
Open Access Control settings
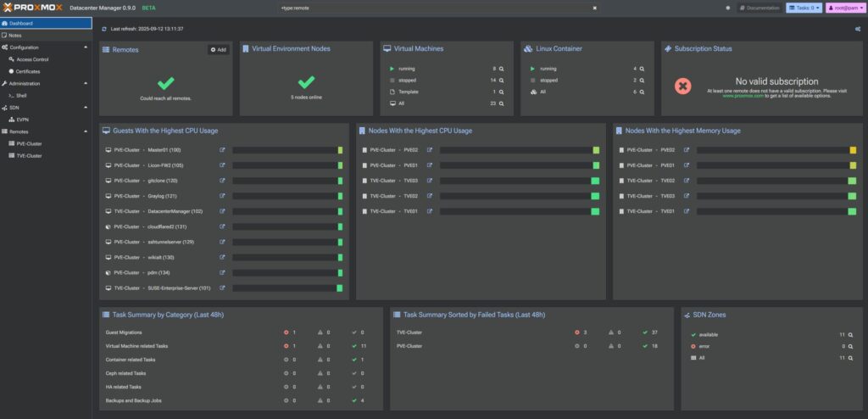tap(46, 59)
